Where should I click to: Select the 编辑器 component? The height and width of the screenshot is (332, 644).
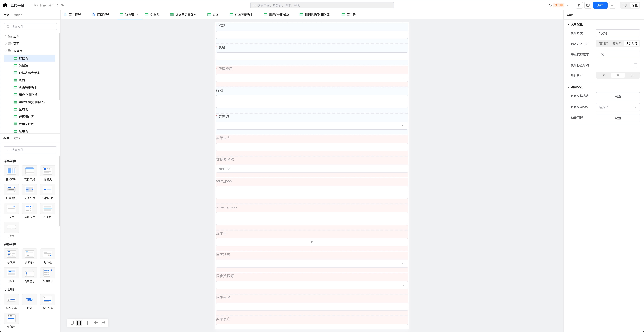[11, 321]
